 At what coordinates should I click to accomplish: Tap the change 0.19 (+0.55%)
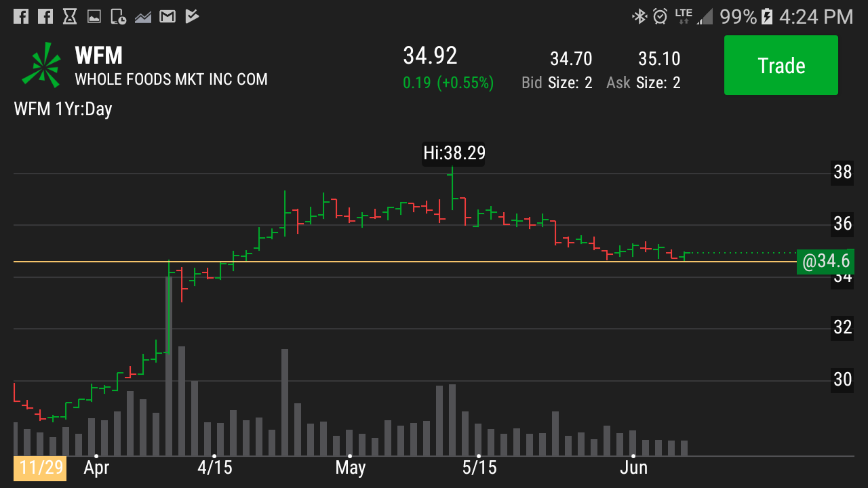[x=448, y=83]
